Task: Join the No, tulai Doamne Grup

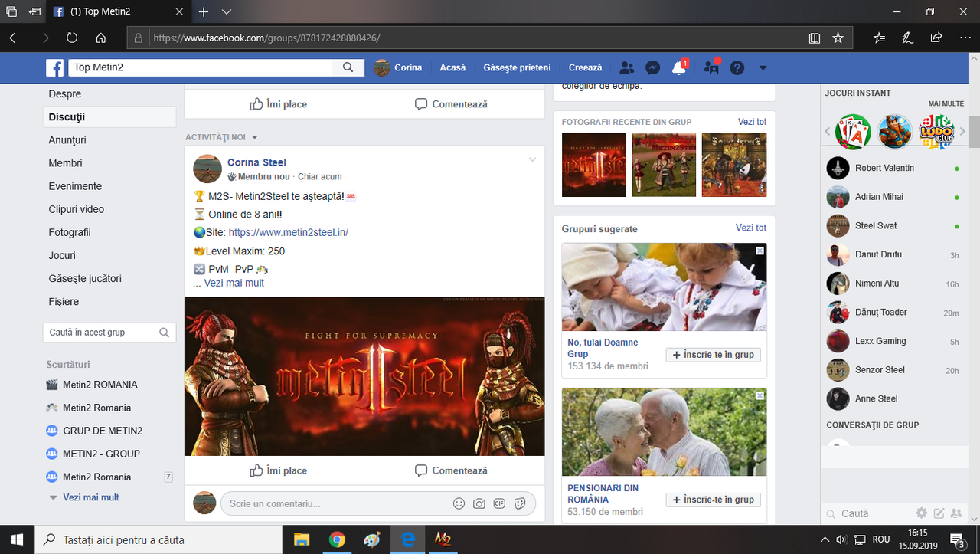Action: coord(713,355)
